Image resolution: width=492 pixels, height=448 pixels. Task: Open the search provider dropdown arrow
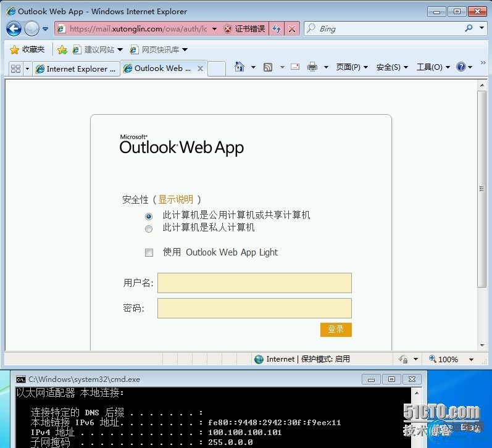[x=482, y=28]
